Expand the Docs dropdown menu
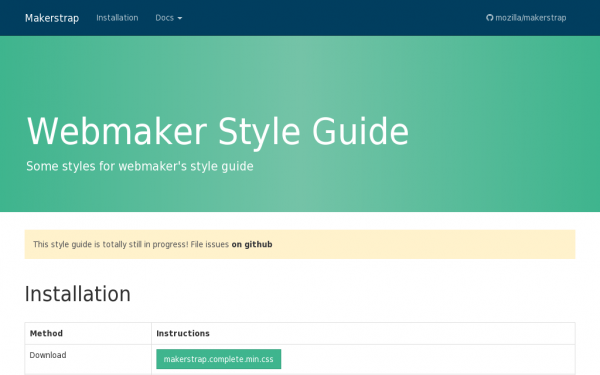This screenshot has width=600, height=375. [x=169, y=18]
